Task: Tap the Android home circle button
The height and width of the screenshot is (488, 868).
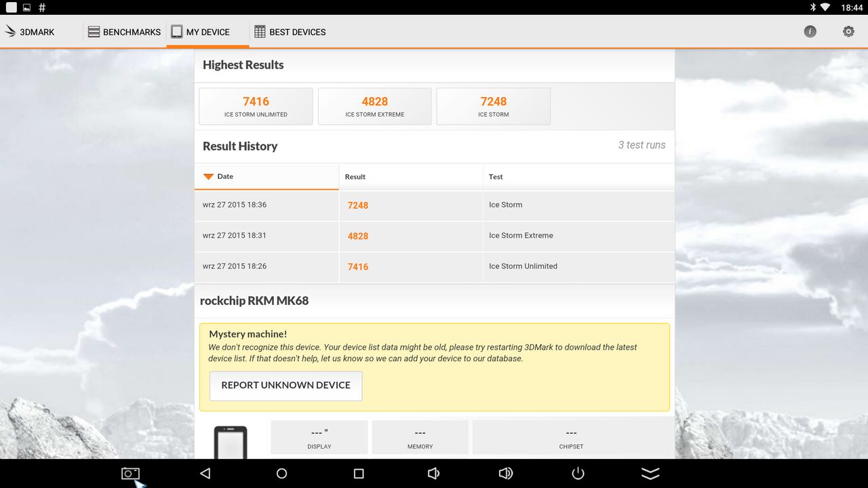Action: click(282, 474)
